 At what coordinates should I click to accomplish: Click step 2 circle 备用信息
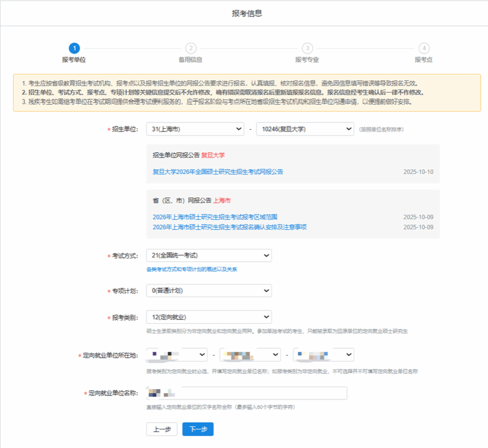(191, 49)
